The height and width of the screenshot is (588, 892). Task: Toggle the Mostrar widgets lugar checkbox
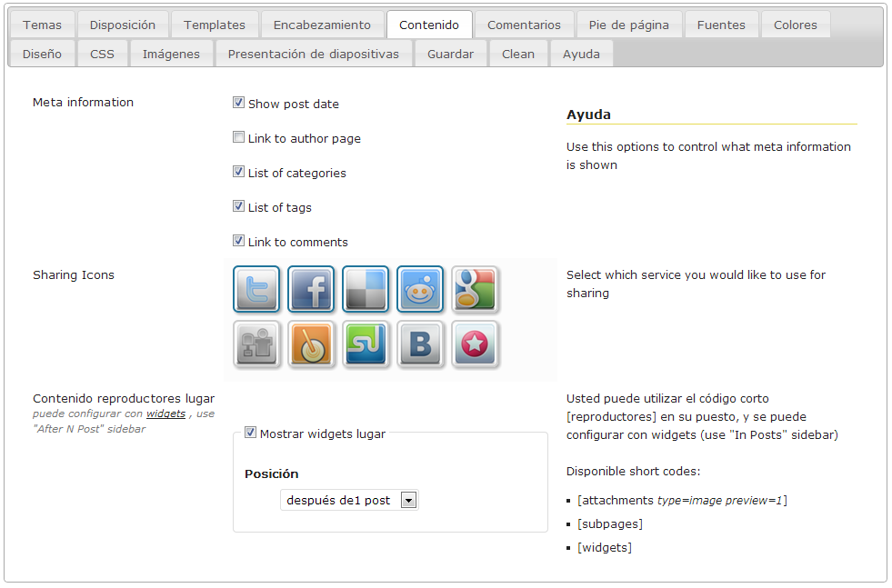(x=250, y=433)
